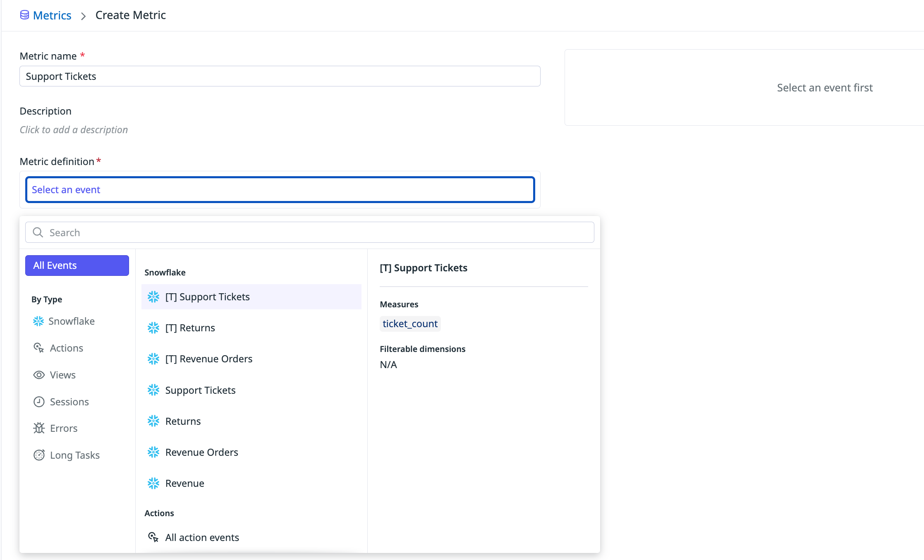
Task: Select the All Events filter
Action: [x=77, y=265]
